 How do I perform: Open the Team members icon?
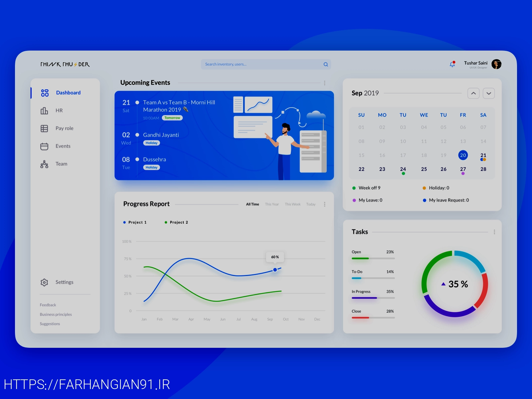click(x=44, y=164)
